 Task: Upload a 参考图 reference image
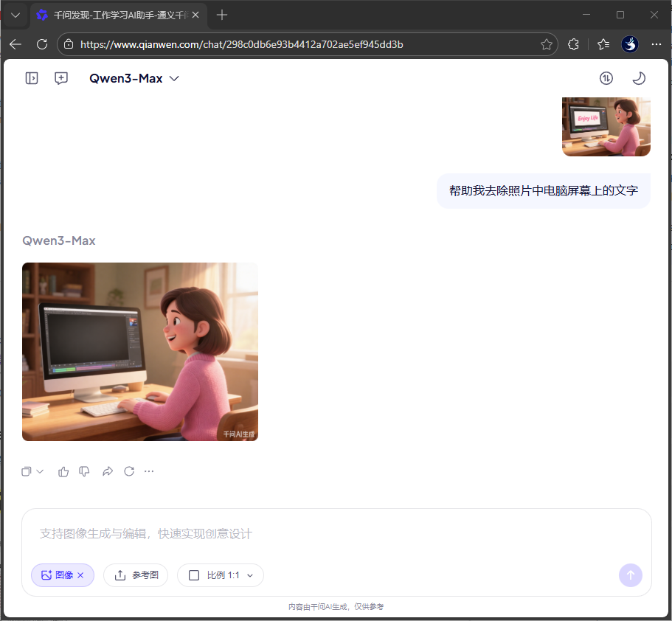click(x=136, y=575)
